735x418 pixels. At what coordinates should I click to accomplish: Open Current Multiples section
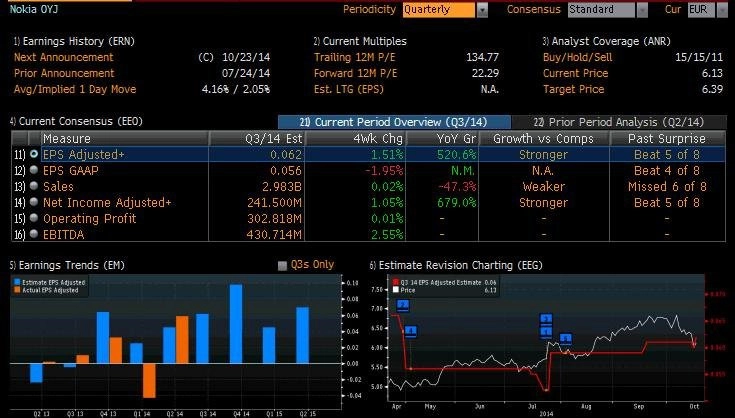click(x=360, y=41)
